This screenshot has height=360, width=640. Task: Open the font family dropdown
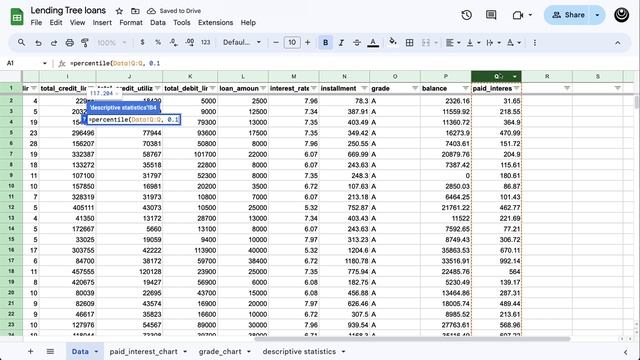(x=242, y=42)
